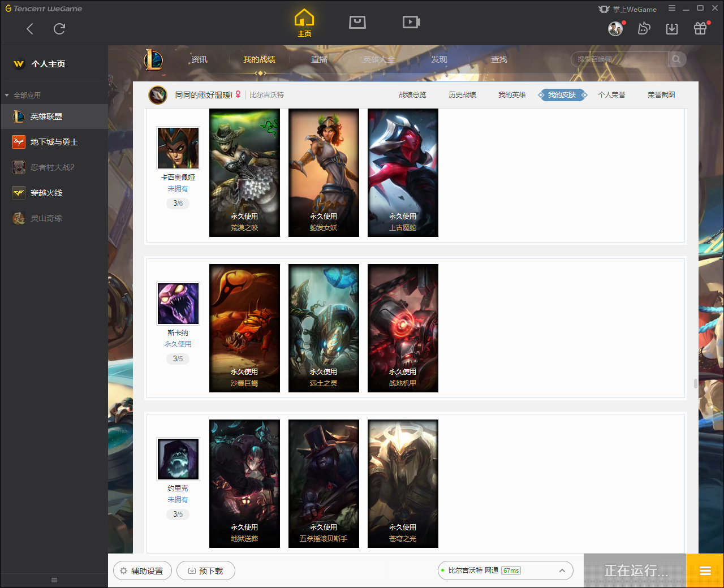724x588 pixels.
Task: Open the yellow launch options menu button
Action: [x=705, y=570]
